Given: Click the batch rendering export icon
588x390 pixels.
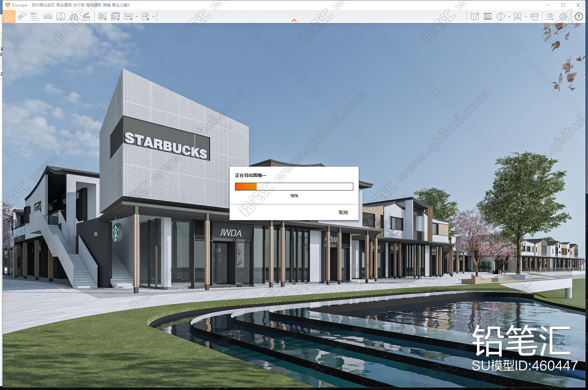Looking at the screenshot, I should (x=115, y=16).
